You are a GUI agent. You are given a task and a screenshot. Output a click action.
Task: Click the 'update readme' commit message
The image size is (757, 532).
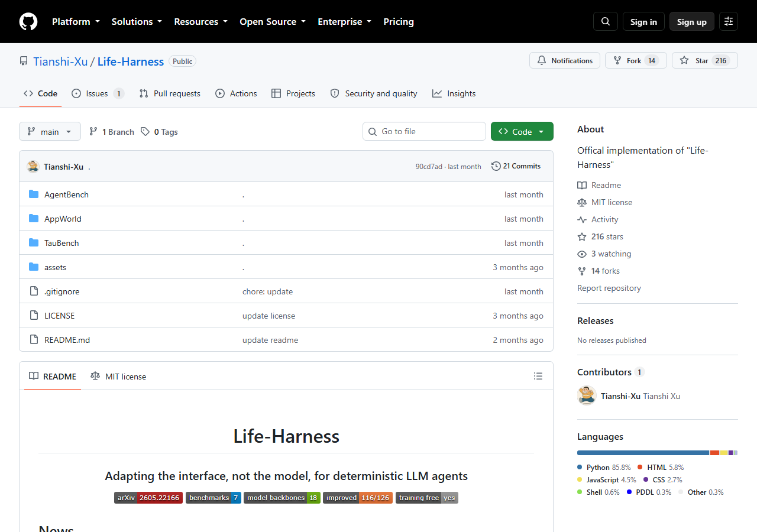tap(270, 340)
